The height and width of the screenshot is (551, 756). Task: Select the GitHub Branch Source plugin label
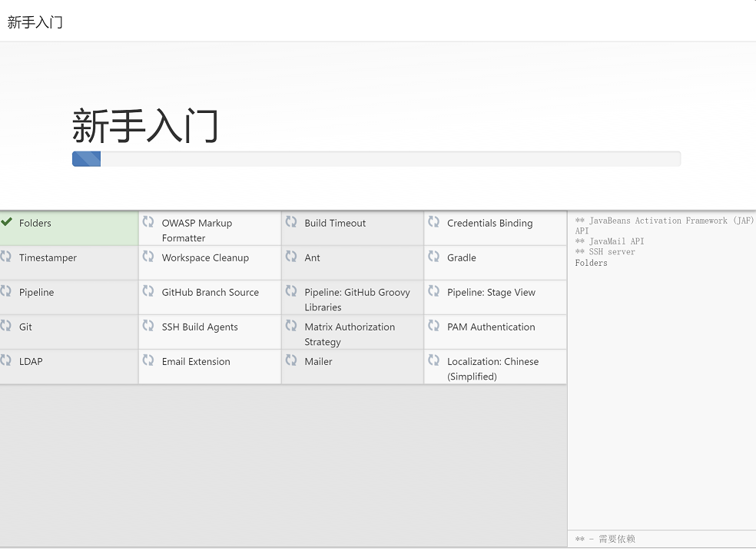coord(210,293)
